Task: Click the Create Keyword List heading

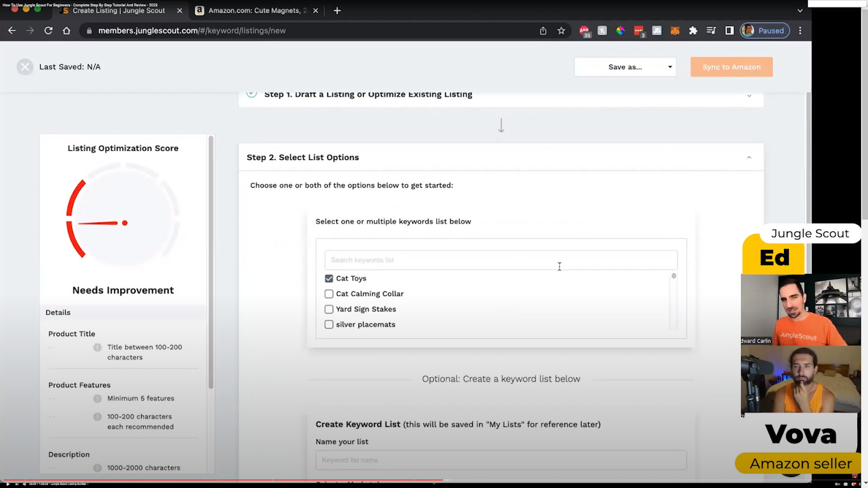Action: 358,425
